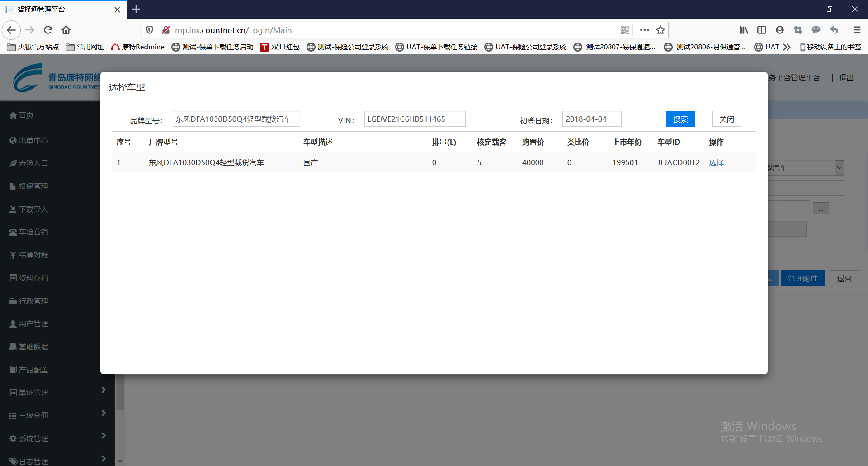Close the 智择通管理平台 tab
This screenshot has width=868, height=466.
coord(117,10)
